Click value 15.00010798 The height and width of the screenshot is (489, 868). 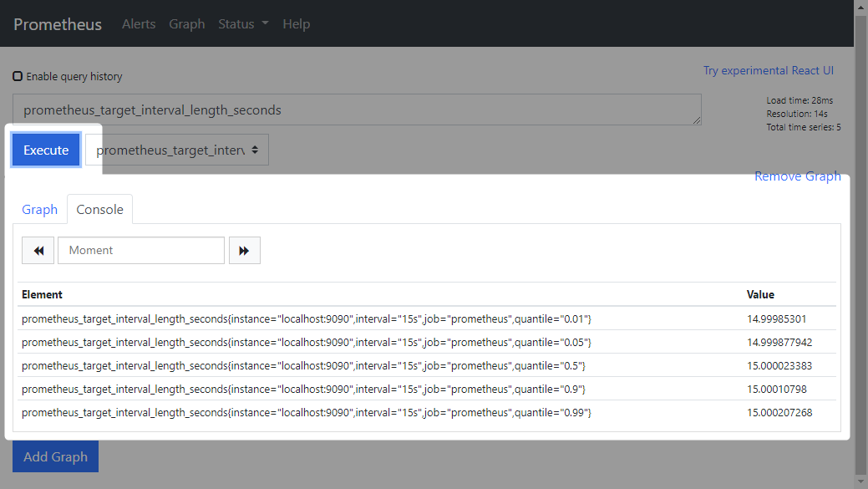(x=777, y=389)
